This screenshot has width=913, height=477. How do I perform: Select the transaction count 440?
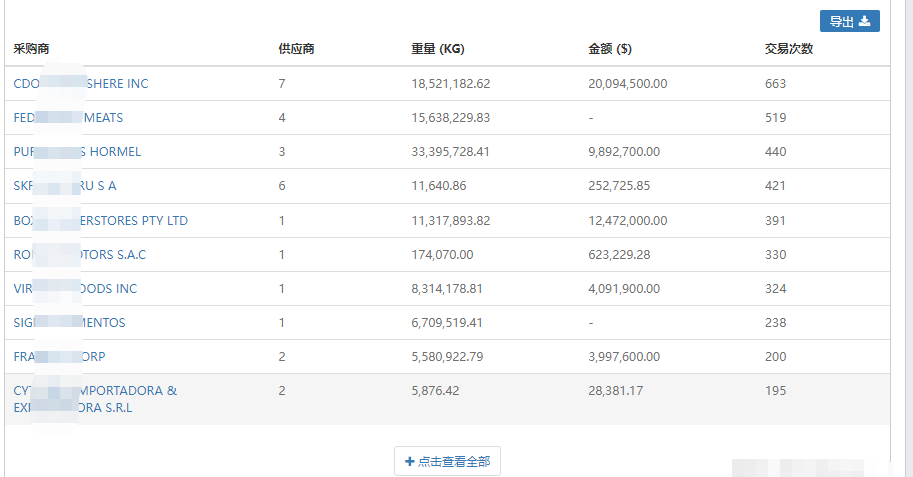[776, 152]
